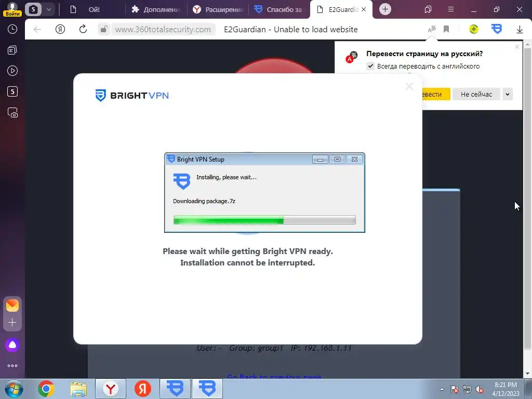Close the translation prompt popup

click(517, 47)
